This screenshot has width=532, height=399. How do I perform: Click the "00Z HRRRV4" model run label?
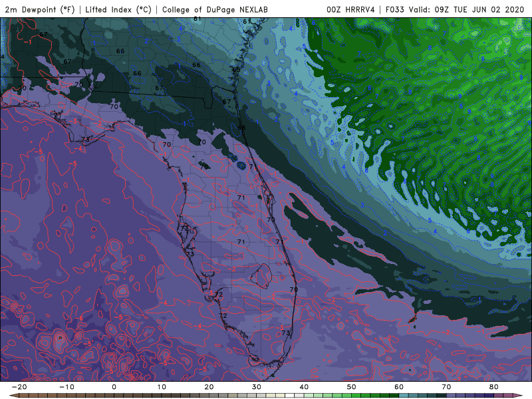(350, 9)
